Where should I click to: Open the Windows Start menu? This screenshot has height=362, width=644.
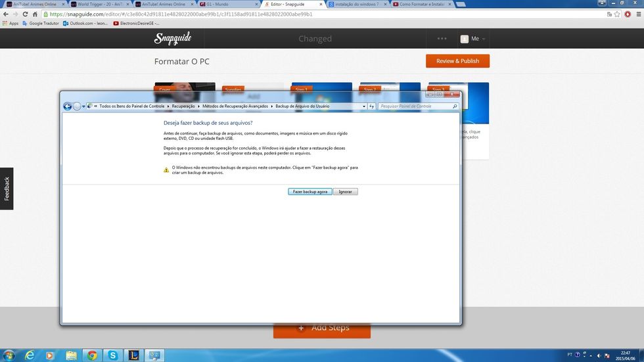coord(9,355)
